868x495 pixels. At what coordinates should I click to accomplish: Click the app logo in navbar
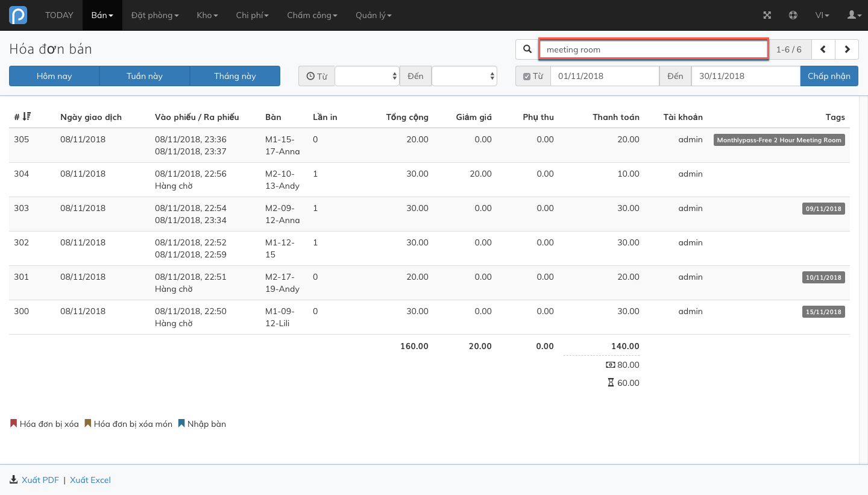18,15
